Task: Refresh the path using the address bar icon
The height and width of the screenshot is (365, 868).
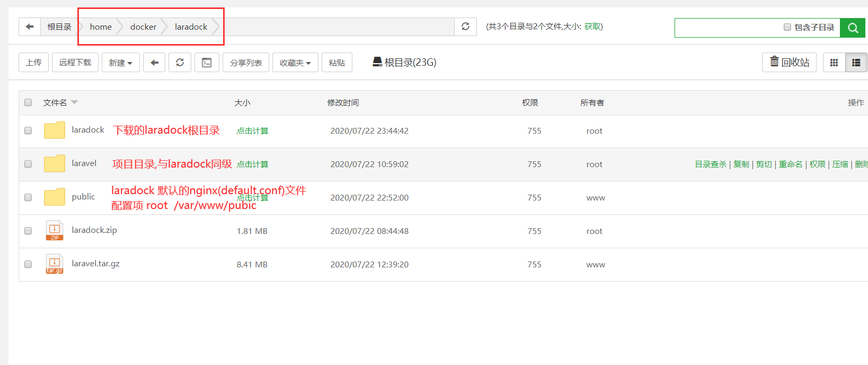Action: pos(465,27)
